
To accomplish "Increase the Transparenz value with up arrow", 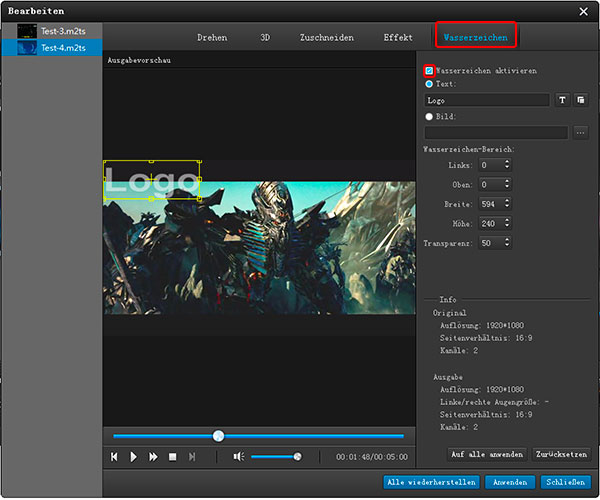I will coord(507,240).
